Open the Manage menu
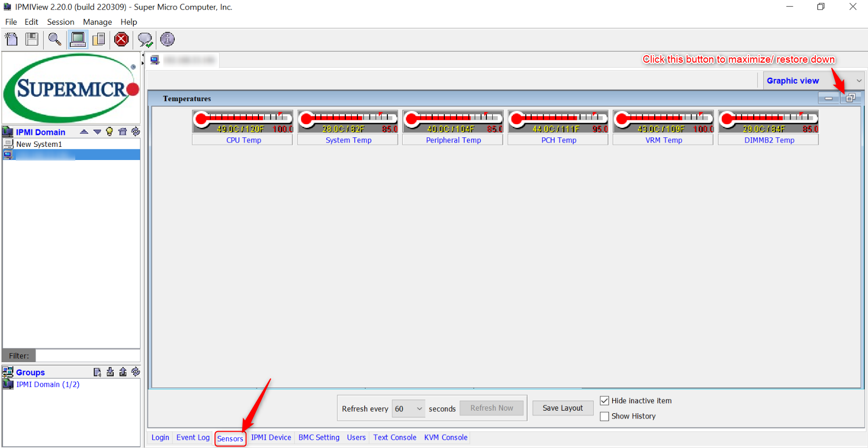This screenshot has height=448, width=868. pyautogui.click(x=97, y=22)
